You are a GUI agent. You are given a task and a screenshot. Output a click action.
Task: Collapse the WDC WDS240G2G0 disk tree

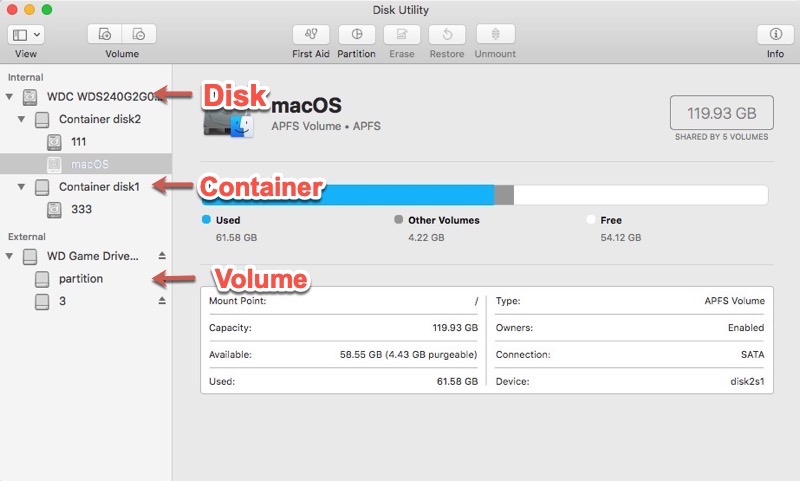click(x=10, y=97)
